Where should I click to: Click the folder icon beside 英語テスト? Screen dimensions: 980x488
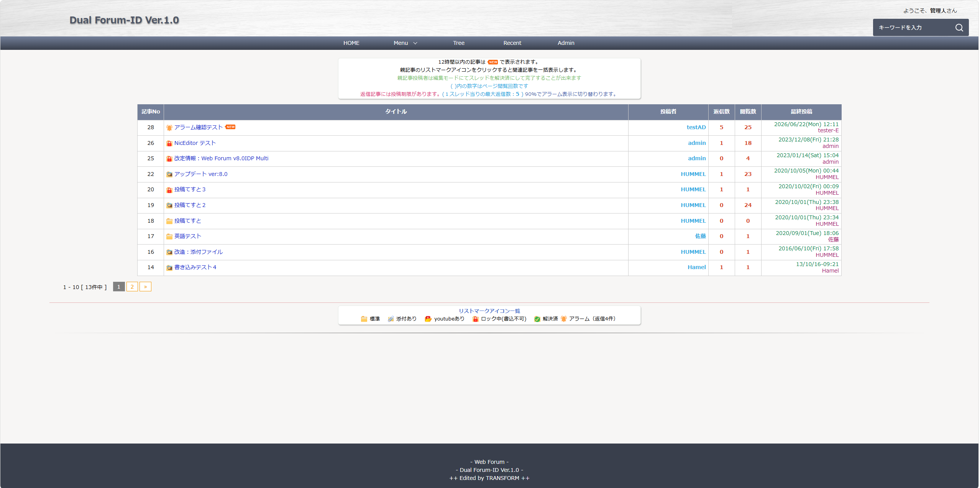169,237
